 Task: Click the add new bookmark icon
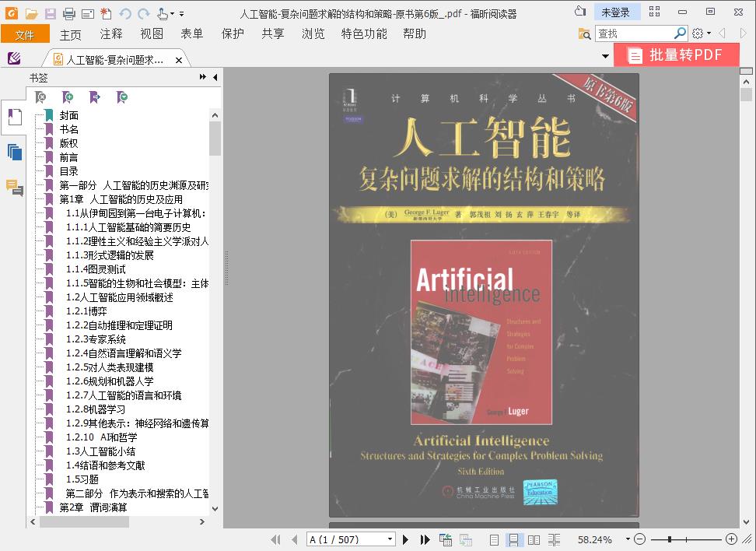68,97
